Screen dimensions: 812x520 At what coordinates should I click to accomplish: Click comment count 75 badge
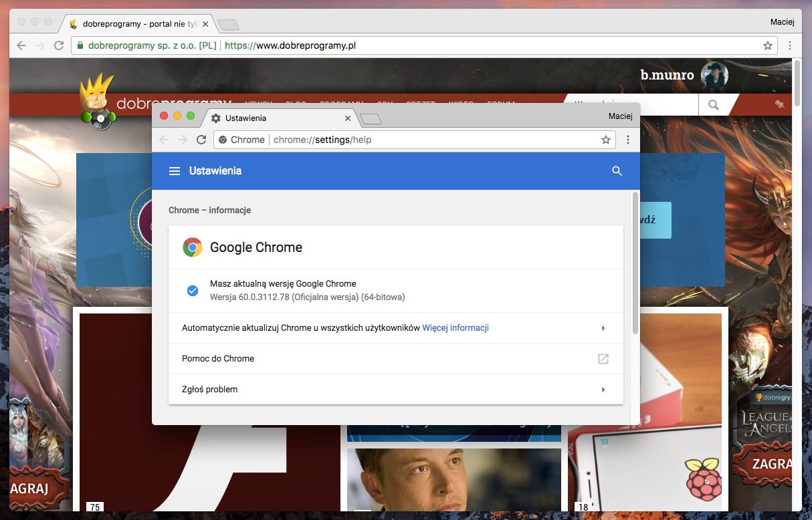click(x=95, y=507)
